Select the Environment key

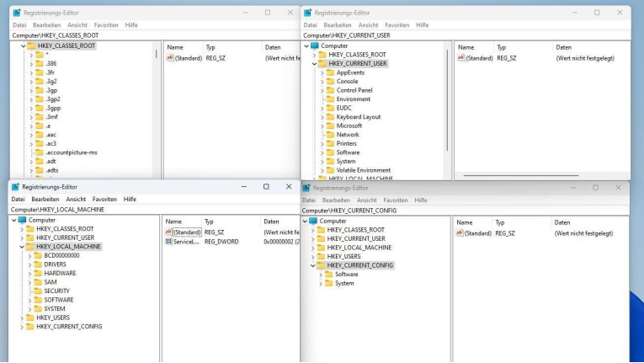[354, 99]
